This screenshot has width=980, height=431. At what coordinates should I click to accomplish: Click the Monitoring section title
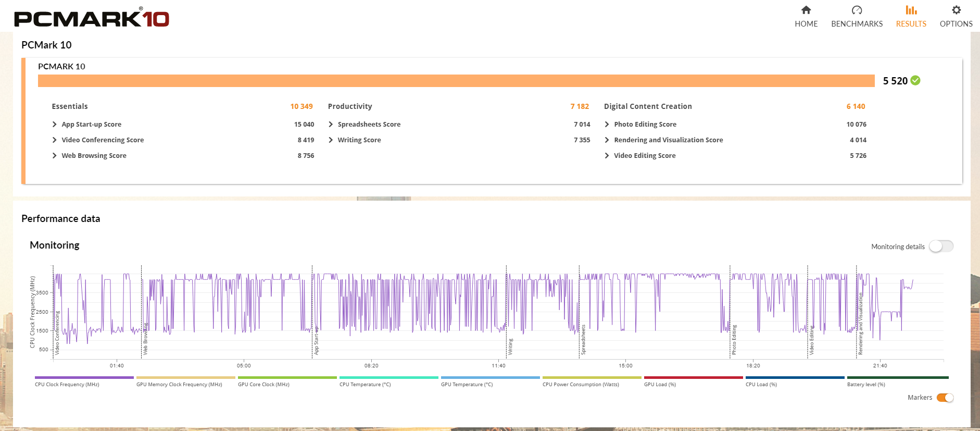(55, 245)
